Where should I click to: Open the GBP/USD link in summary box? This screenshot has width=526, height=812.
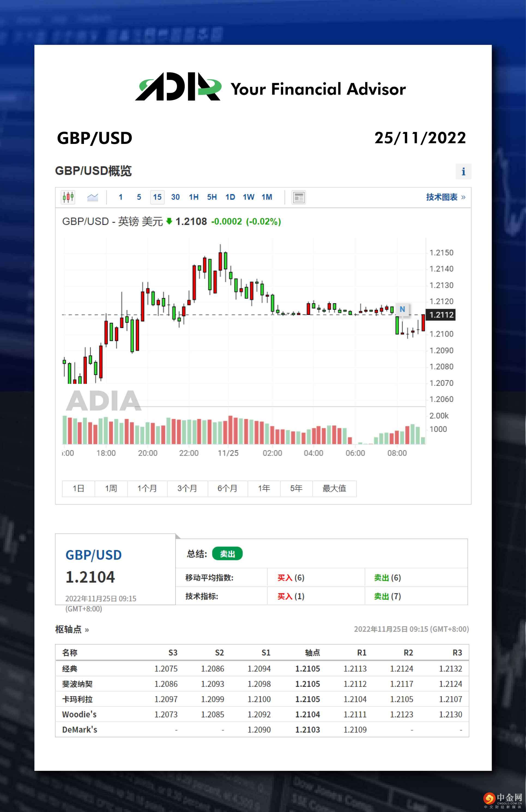click(x=93, y=555)
